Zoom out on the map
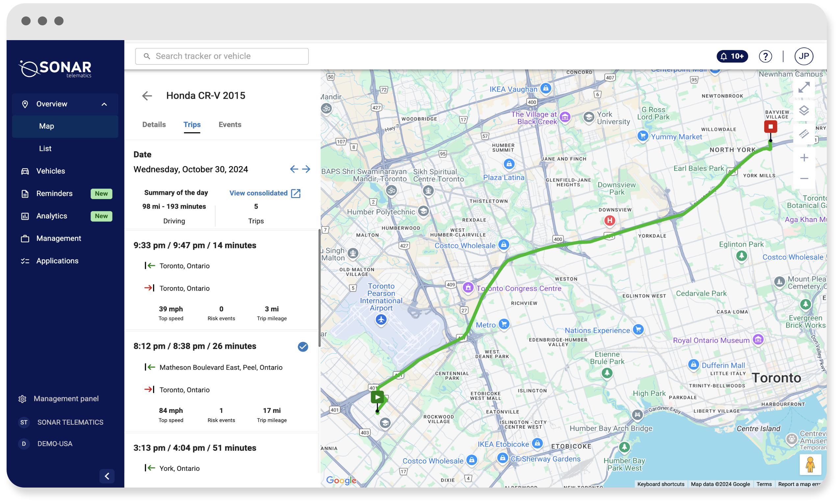Screen dimensions: 840x504 [x=804, y=179]
